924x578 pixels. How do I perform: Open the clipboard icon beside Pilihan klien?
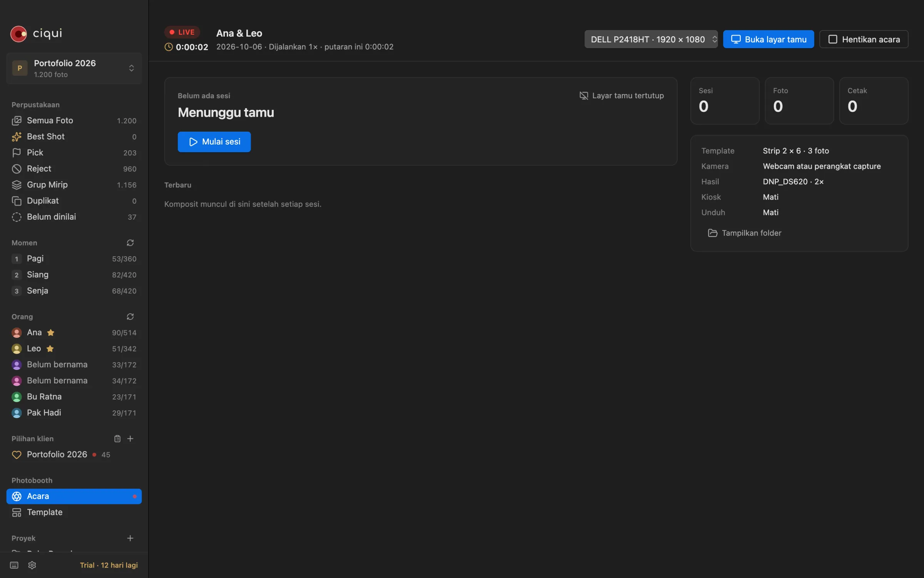[117, 439]
